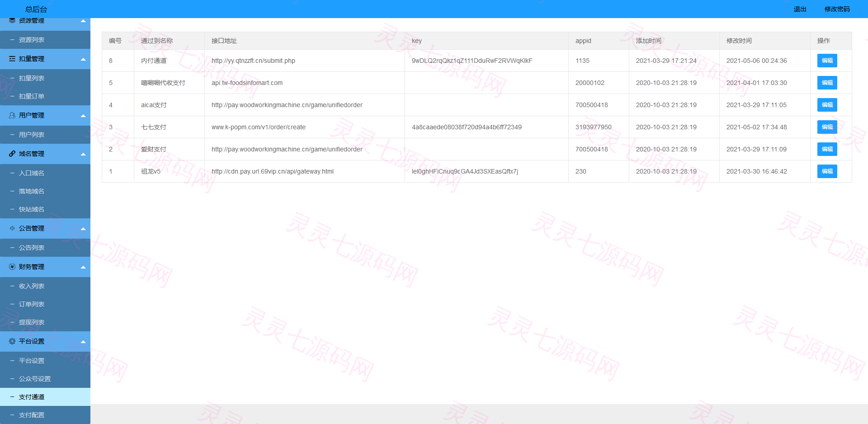
Task: Click the 平台设置 gear icon
Action: (x=12, y=341)
